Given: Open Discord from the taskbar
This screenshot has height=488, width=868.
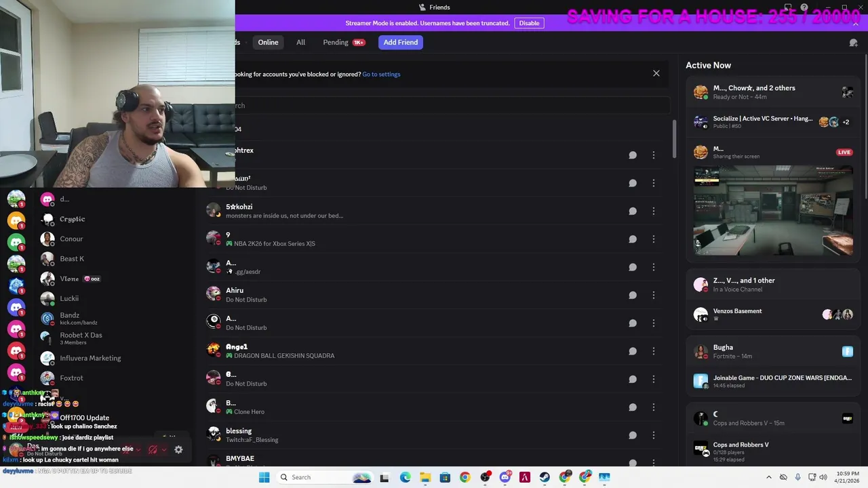Looking at the screenshot, I should (505, 477).
